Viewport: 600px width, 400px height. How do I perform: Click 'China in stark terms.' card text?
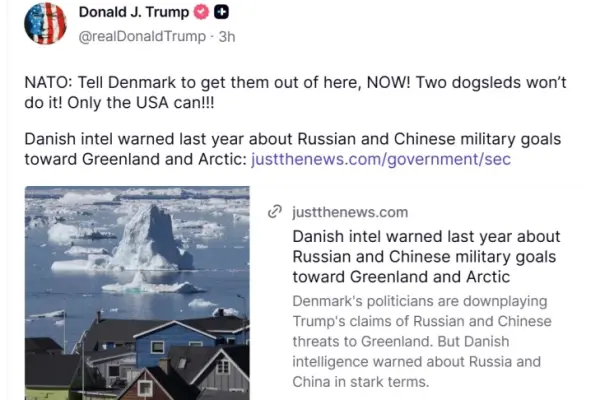pyautogui.click(x=360, y=382)
